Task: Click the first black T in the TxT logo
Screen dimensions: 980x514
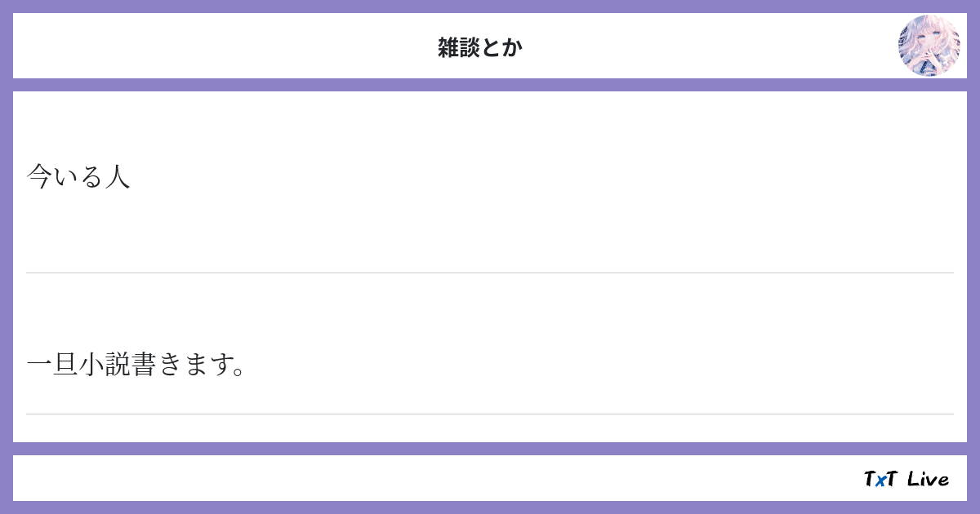Action: tap(870, 479)
